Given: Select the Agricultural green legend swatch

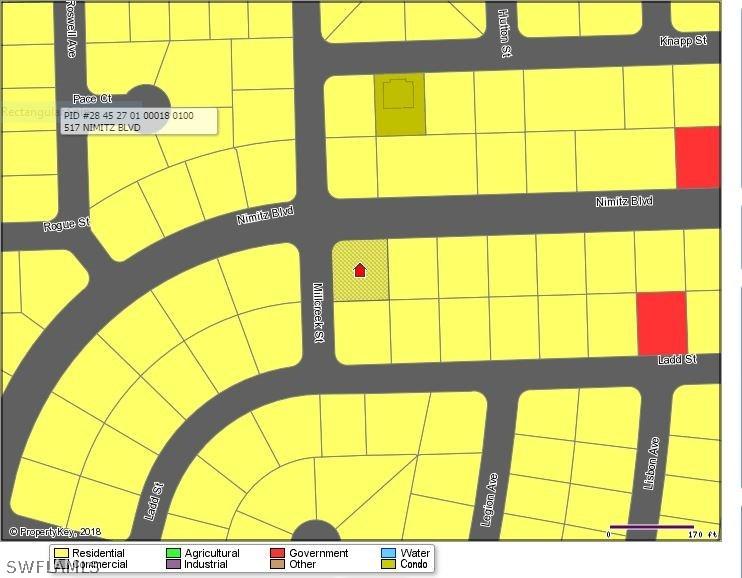Looking at the screenshot, I should (x=174, y=553).
